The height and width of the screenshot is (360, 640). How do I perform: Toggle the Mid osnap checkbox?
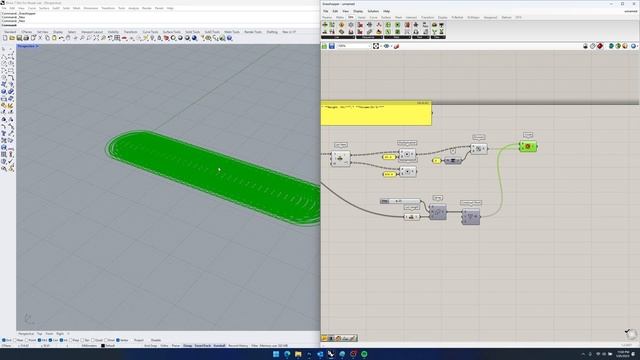40,340
